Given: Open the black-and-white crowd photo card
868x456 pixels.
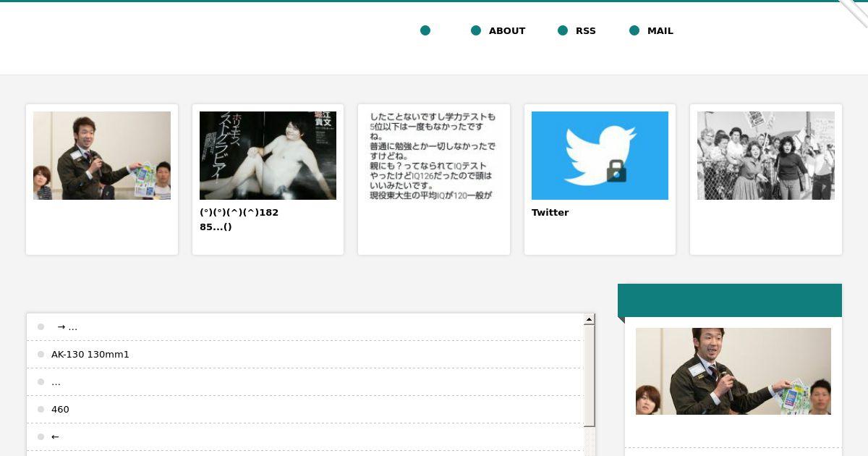Looking at the screenshot, I should [x=765, y=156].
